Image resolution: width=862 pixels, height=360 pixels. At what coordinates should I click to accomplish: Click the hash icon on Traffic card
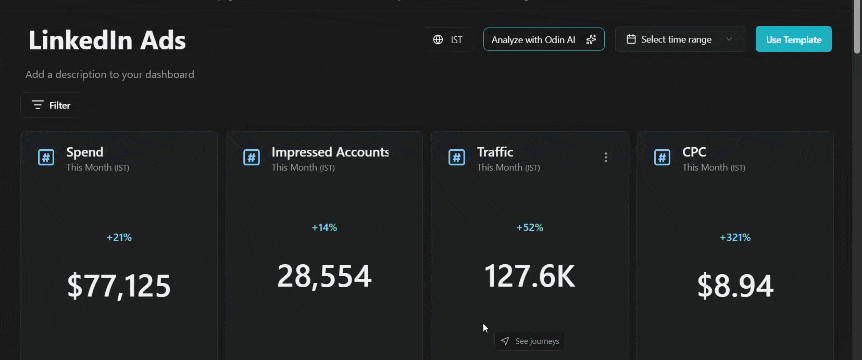pyautogui.click(x=457, y=158)
